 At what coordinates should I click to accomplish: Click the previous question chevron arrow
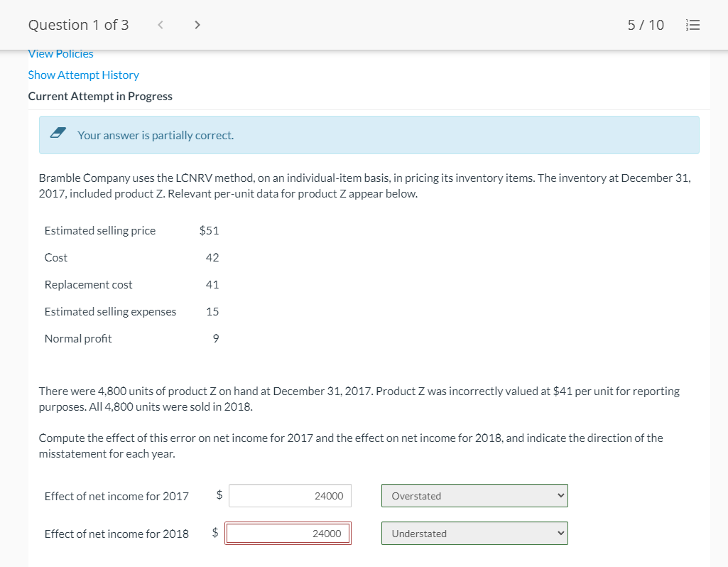click(160, 24)
